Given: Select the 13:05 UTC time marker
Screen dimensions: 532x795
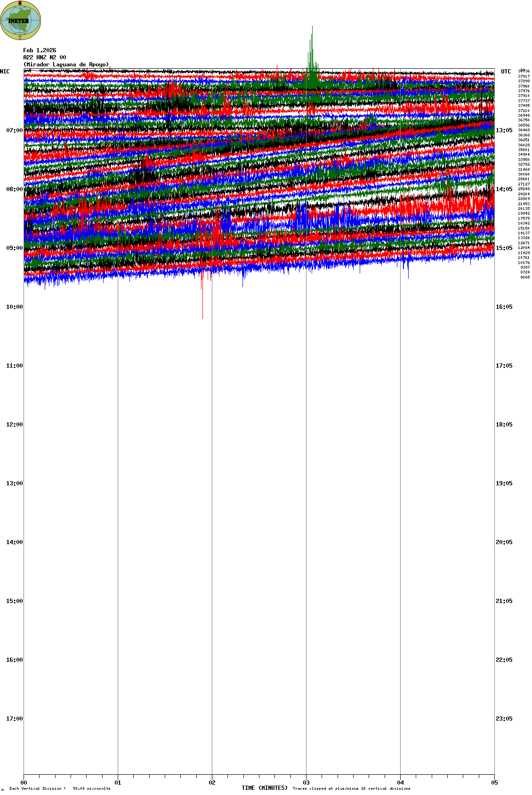Looking at the screenshot, I should tap(504, 130).
